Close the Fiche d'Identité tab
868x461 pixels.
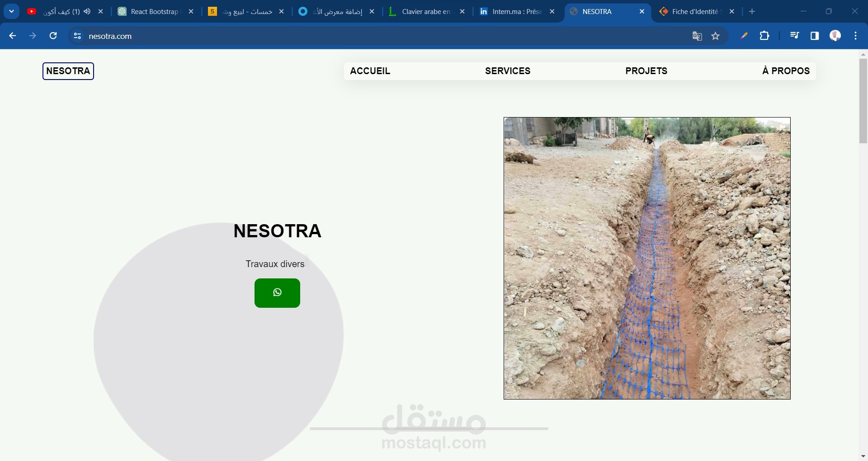[x=732, y=12]
